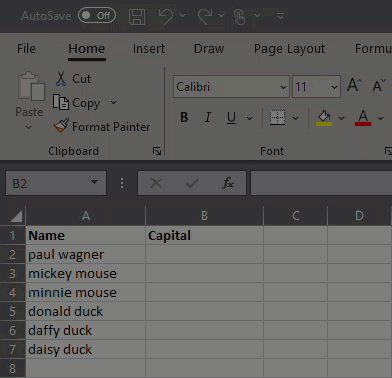
Task: Click the Touch/Mouse Mode hand icon
Action: tap(239, 17)
